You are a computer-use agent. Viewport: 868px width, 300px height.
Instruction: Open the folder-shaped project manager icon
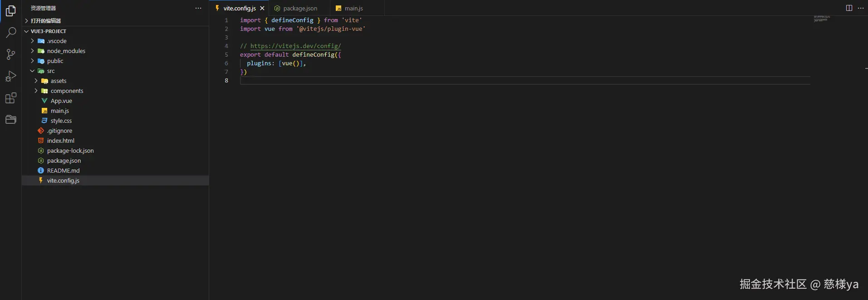point(11,120)
